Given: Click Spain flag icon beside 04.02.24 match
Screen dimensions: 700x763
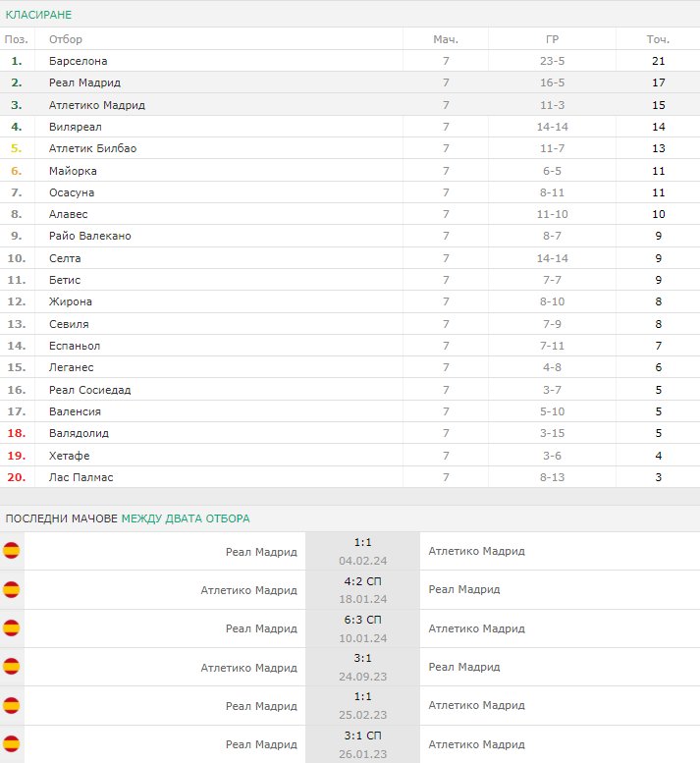Looking at the screenshot, I should tap(11, 551).
